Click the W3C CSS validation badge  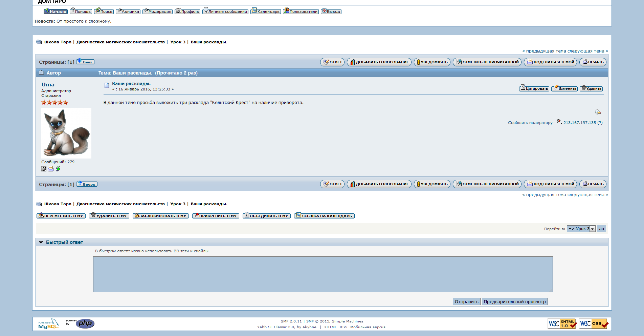[x=594, y=324]
